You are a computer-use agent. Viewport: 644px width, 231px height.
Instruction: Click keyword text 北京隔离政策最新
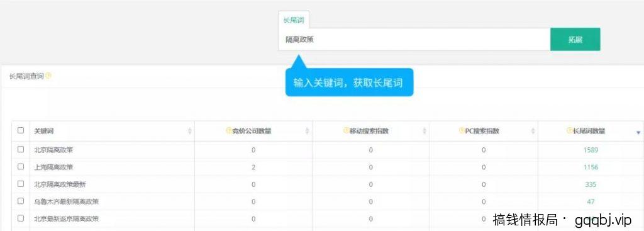(60, 184)
